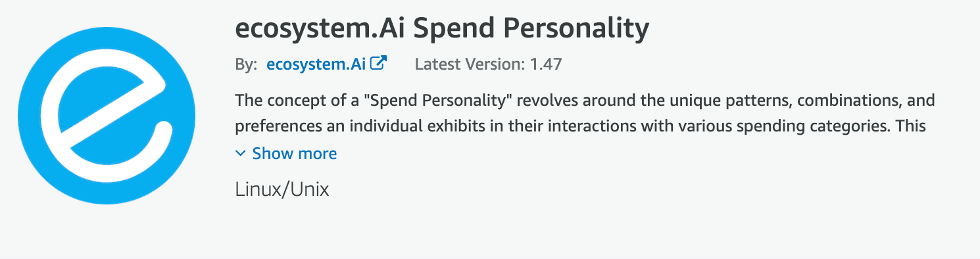Open the ecosystem.Ai vendor link

[317, 64]
